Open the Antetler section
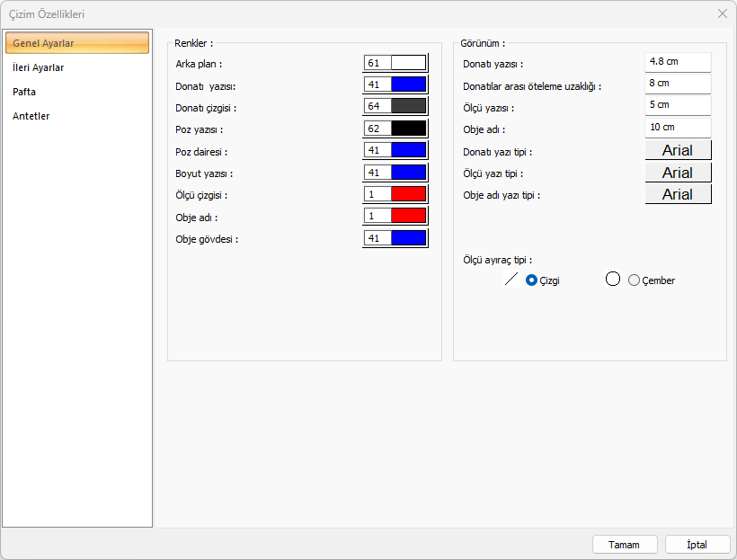737x560 pixels. 31,116
